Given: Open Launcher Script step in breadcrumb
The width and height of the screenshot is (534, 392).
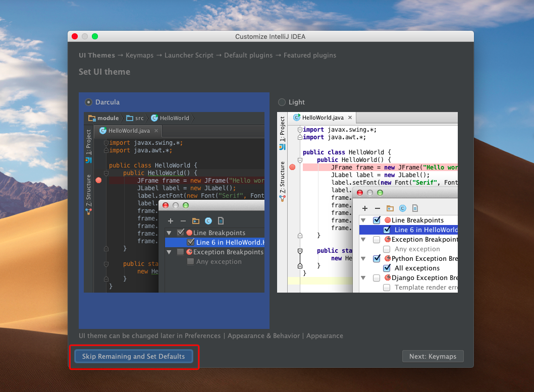Looking at the screenshot, I should click(189, 55).
